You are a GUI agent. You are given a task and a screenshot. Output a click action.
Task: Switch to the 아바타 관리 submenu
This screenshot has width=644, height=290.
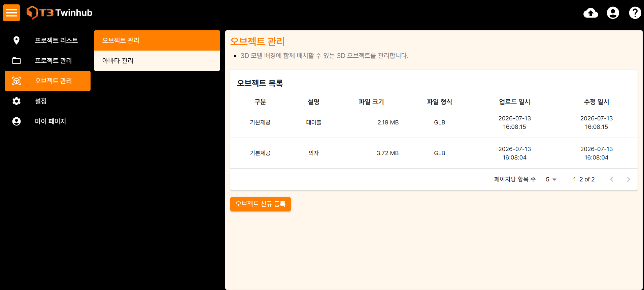(x=157, y=61)
